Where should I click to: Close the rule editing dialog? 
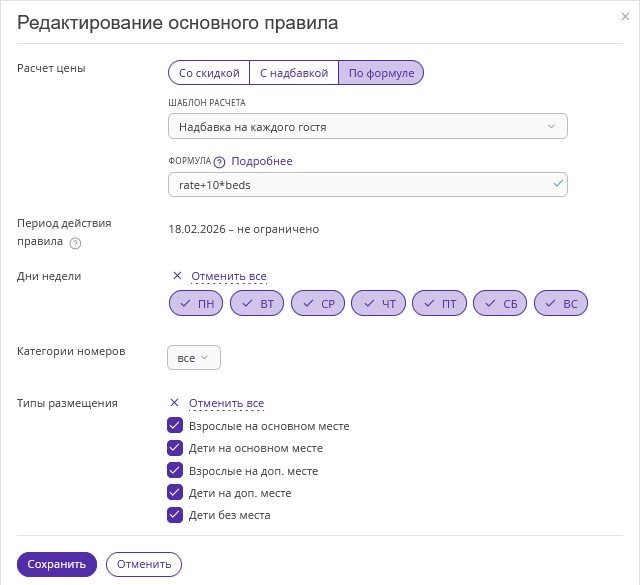pyautogui.click(x=625, y=17)
